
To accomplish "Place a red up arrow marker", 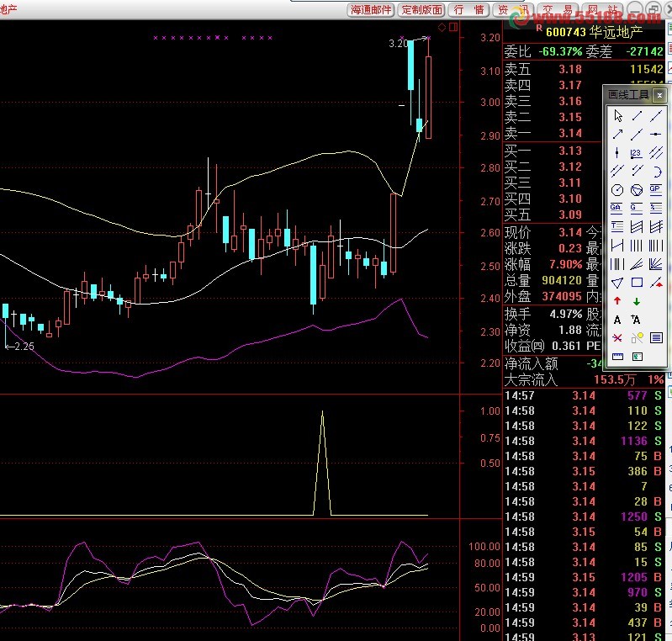I will [x=617, y=301].
